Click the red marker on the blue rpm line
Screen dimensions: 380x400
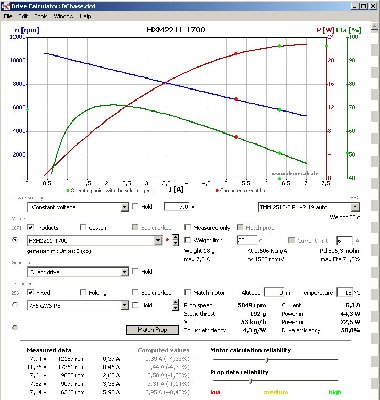pyautogui.click(x=236, y=99)
